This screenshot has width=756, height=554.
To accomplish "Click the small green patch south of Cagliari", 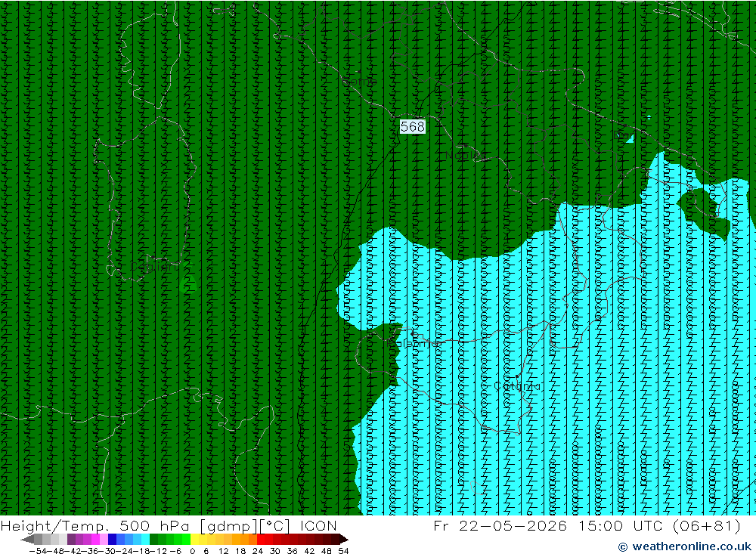I will tap(189, 284).
